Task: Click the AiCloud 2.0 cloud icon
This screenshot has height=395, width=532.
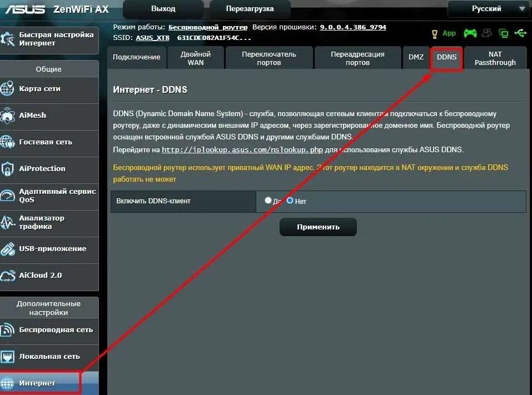Action: point(7,276)
